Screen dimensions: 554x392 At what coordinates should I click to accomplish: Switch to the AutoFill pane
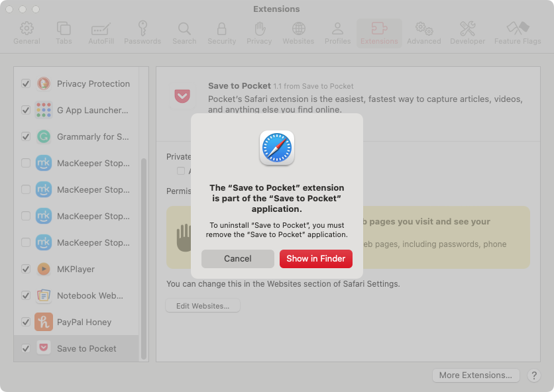tap(101, 33)
